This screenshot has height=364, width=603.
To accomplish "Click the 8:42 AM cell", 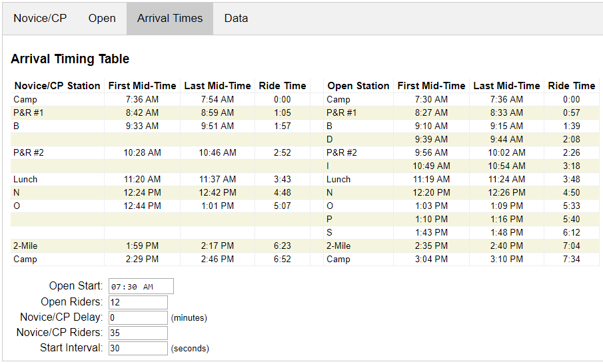I will tap(143, 113).
